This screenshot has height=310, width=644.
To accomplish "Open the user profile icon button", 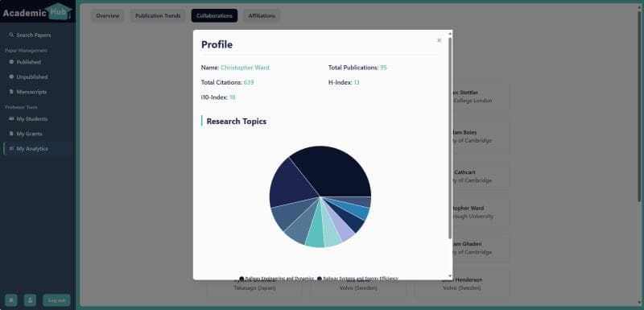I will pos(30,300).
